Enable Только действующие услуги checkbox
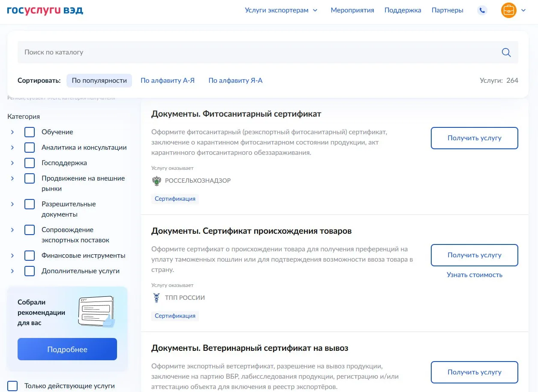The image size is (538, 392). pos(12,386)
